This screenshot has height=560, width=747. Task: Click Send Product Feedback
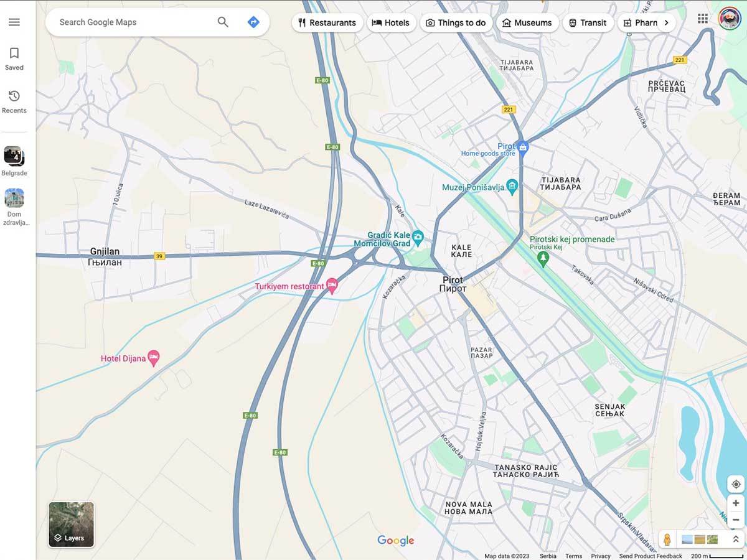(651, 556)
